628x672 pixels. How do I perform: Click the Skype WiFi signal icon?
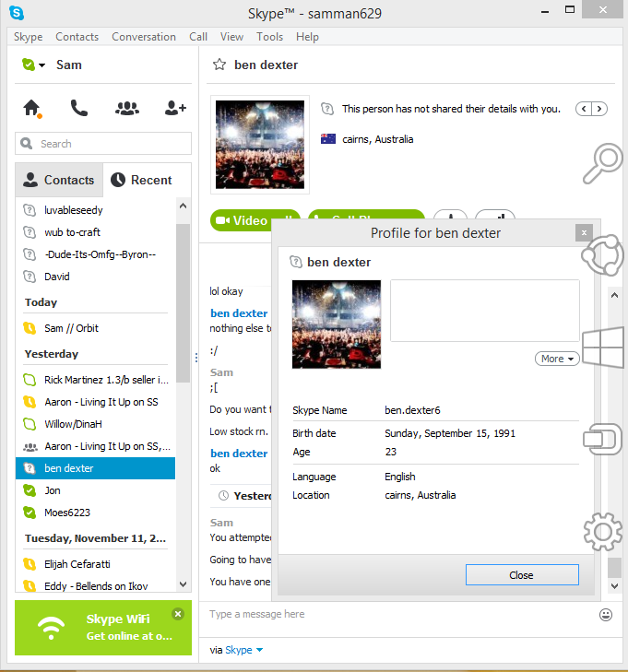click(51, 628)
